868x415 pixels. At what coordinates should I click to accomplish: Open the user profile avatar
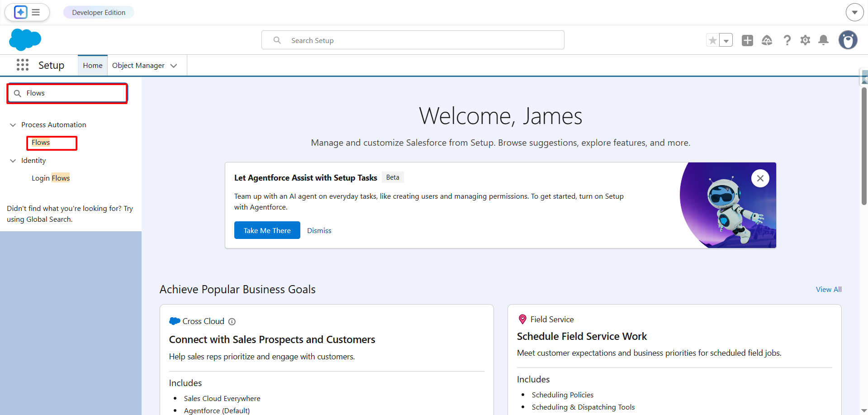pyautogui.click(x=848, y=40)
